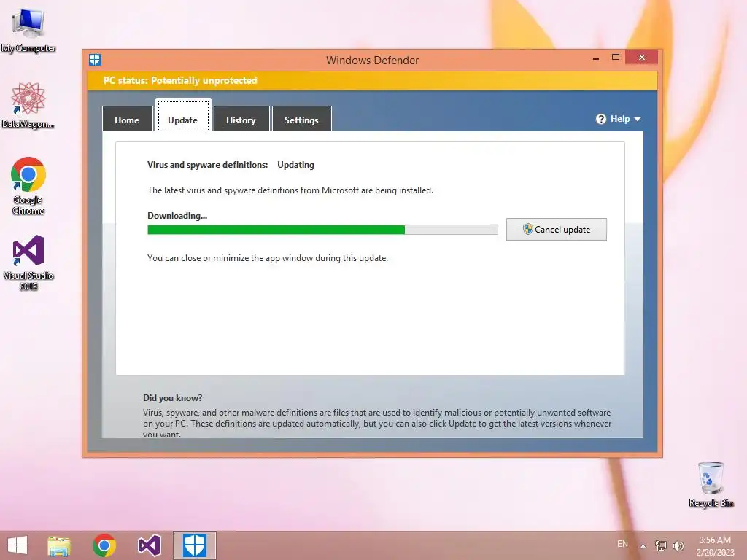Viewport: 747px width, 560px height.
Task: Click the 'Did you know?' heading
Action: pyautogui.click(x=172, y=398)
